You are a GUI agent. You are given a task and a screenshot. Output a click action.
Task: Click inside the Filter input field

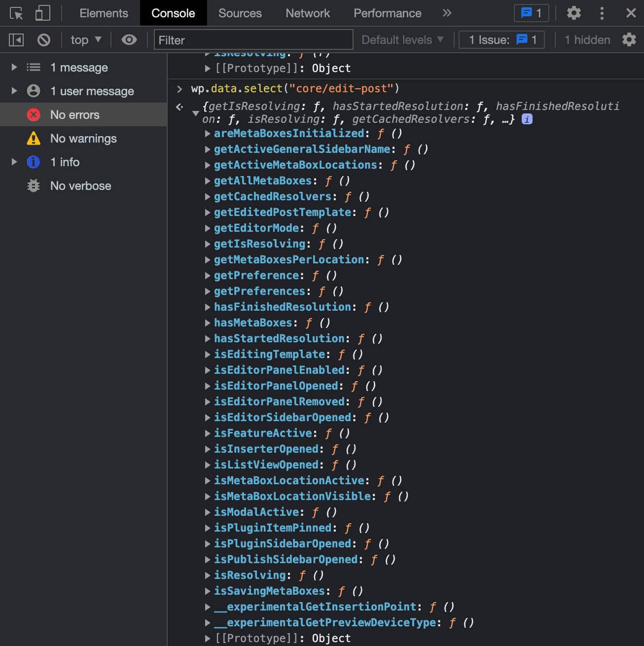252,39
